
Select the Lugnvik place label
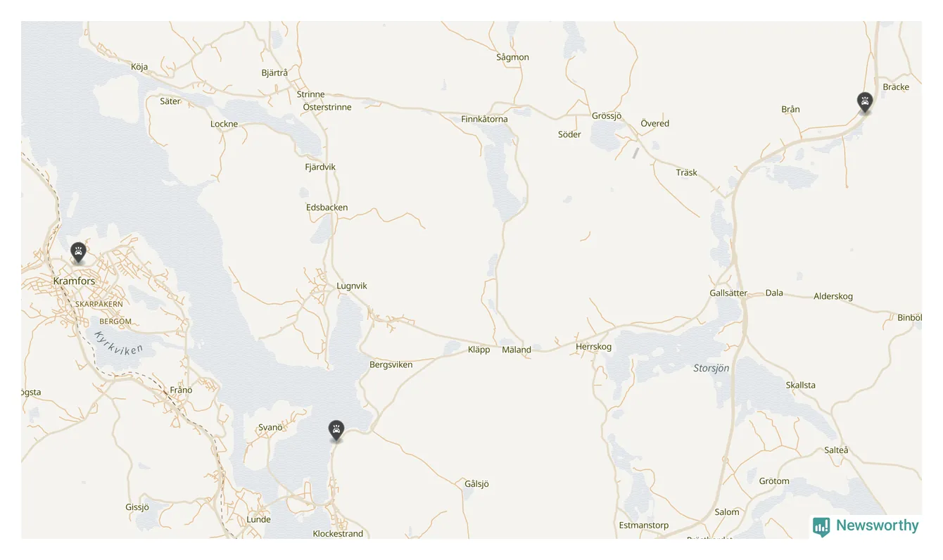[x=352, y=286]
